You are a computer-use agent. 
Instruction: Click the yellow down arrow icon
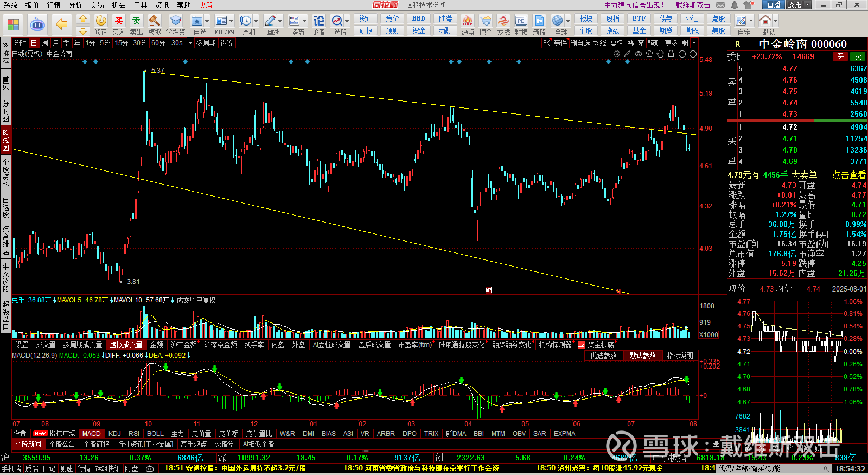coord(83,31)
